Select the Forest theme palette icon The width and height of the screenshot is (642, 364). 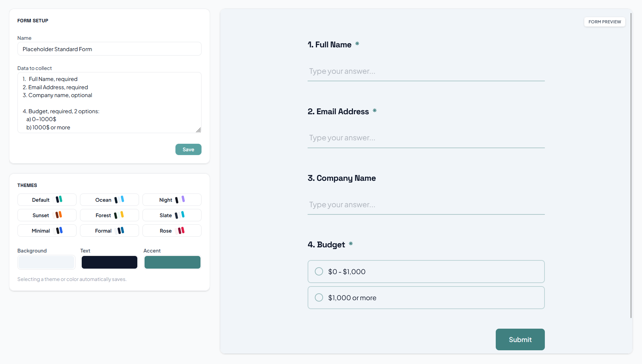tap(119, 215)
